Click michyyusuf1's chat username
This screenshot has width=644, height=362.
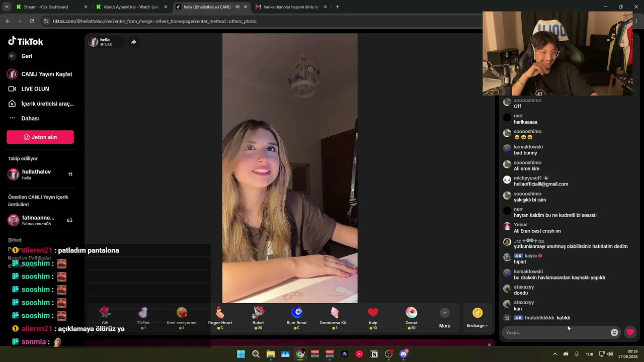tap(527, 178)
